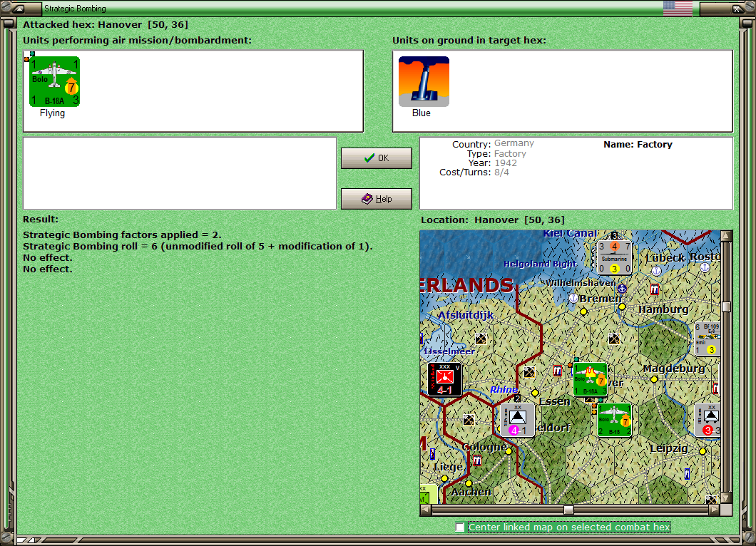Image resolution: width=756 pixels, height=546 pixels.
Task: Click the factory icon near Essen
Action: (x=558, y=369)
